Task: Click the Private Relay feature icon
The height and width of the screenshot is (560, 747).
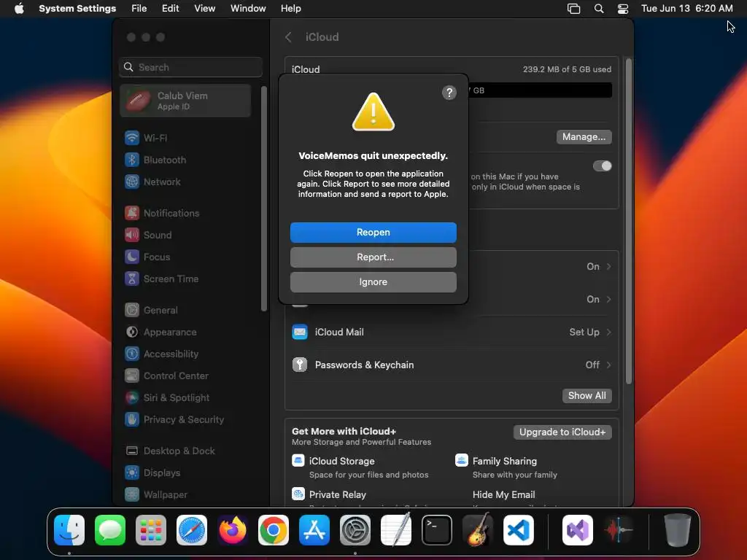Action: coord(298,494)
